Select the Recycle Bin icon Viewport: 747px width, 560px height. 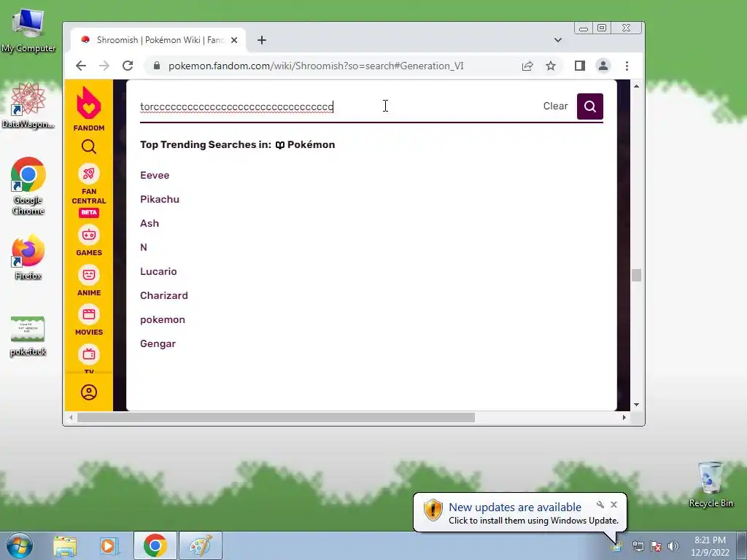tap(711, 485)
